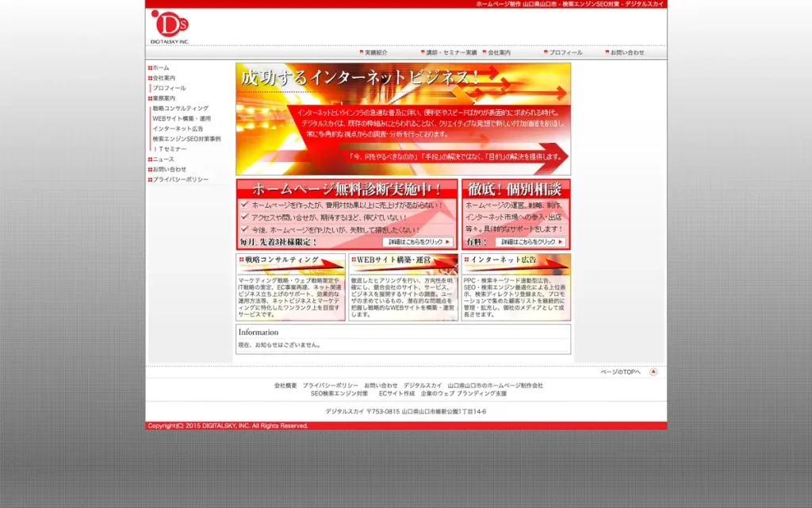Open footer link 企業のウェブ ブランディング支援
The width and height of the screenshot is (812, 508).
coord(463,394)
